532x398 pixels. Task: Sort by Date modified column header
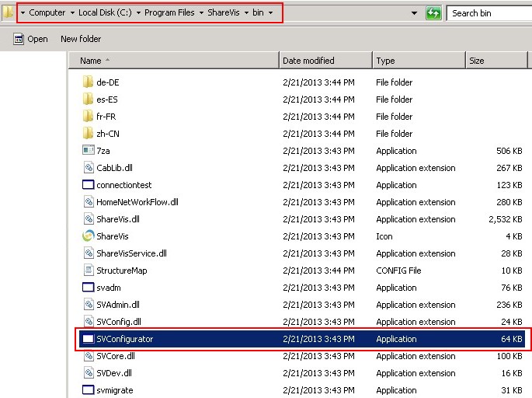pyautogui.click(x=325, y=61)
